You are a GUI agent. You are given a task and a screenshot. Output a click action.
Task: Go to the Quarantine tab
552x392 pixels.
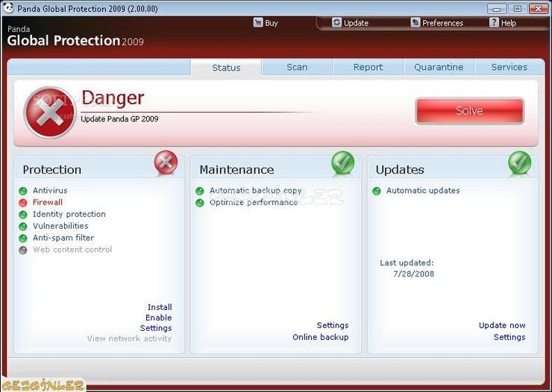pyautogui.click(x=439, y=67)
